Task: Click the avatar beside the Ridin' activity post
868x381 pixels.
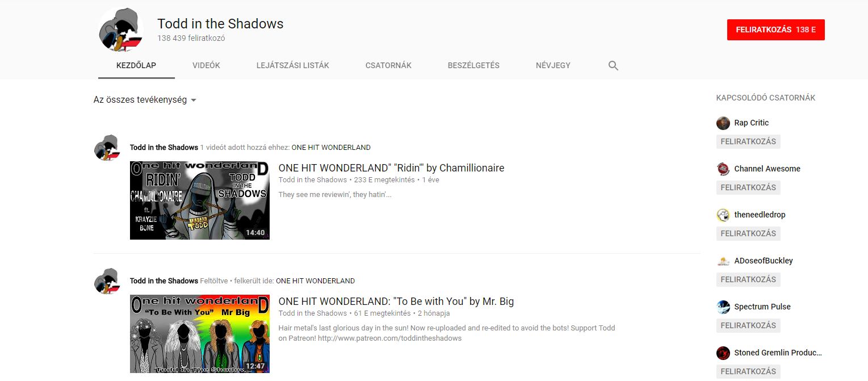Action: click(107, 148)
